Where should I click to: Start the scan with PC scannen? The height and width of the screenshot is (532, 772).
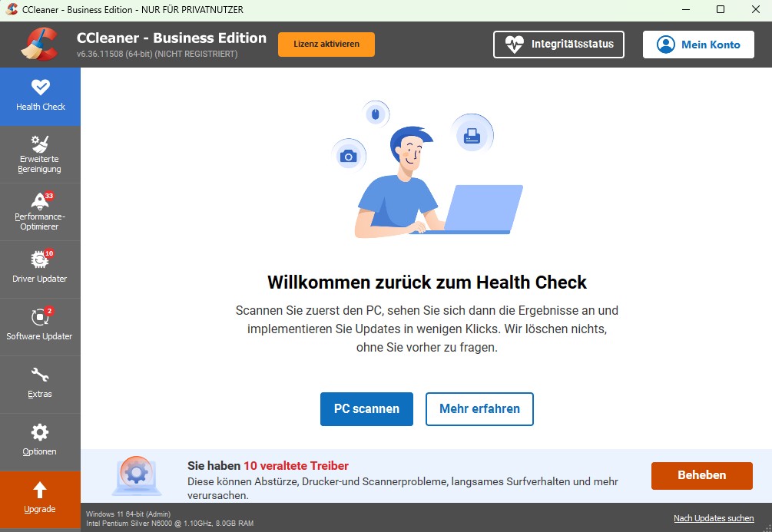coord(366,409)
